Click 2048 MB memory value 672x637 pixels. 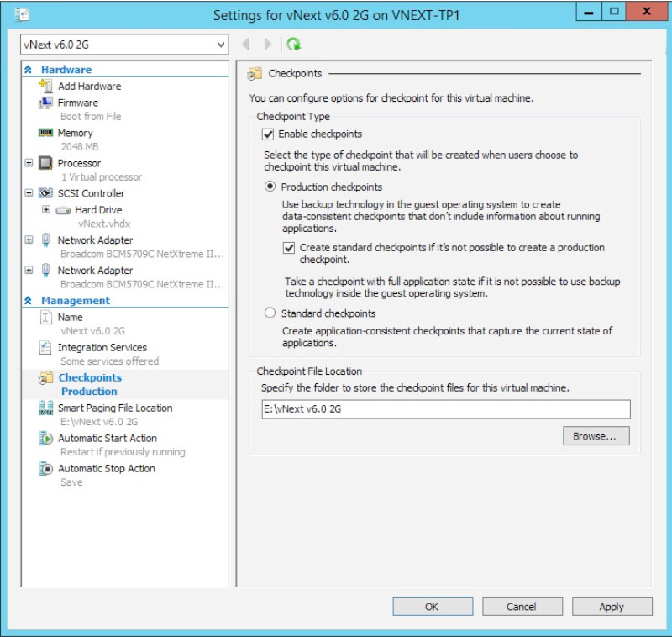[x=80, y=146]
